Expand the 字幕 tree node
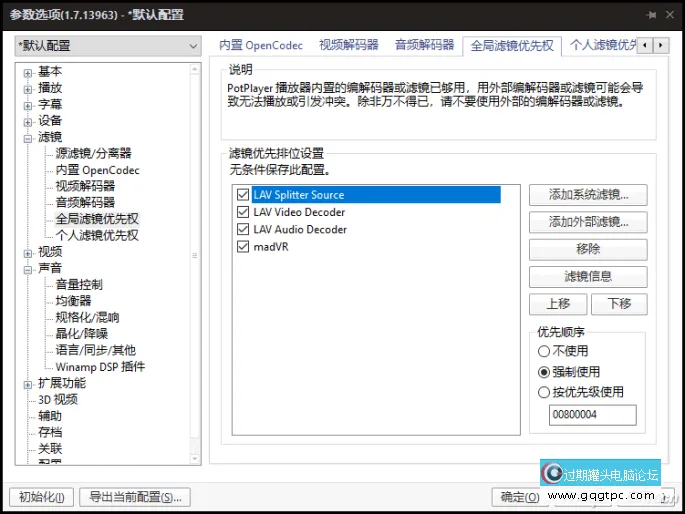This screenshot has height=514, width=685. (x=28, y=106)
